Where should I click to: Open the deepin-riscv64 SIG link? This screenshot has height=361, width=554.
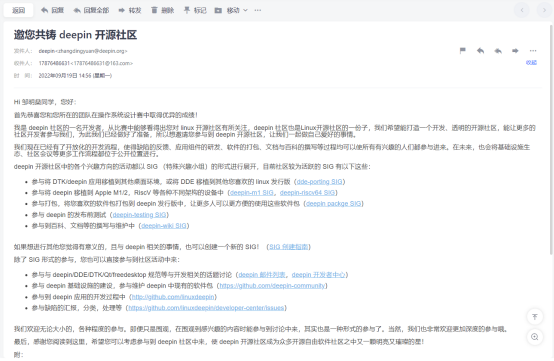click(307, 193)
